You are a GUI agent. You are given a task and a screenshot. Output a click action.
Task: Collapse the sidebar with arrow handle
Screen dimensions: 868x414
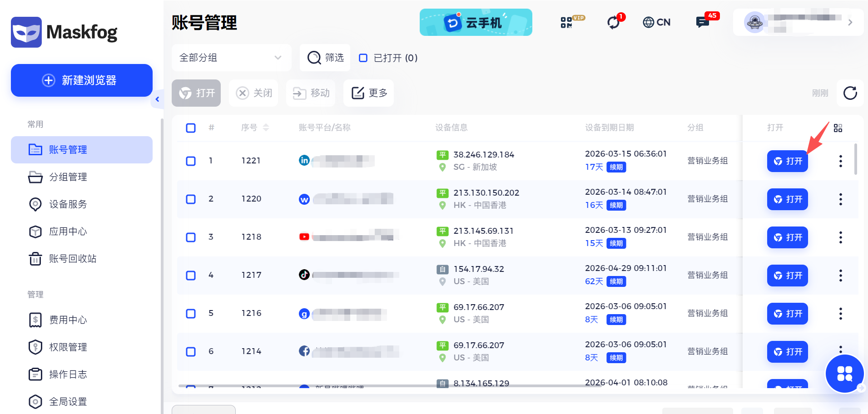(157, 99)
